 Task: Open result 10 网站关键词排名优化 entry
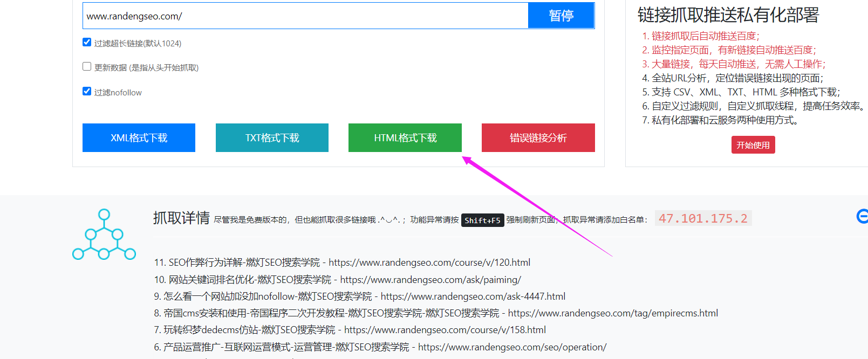point(337,280)
